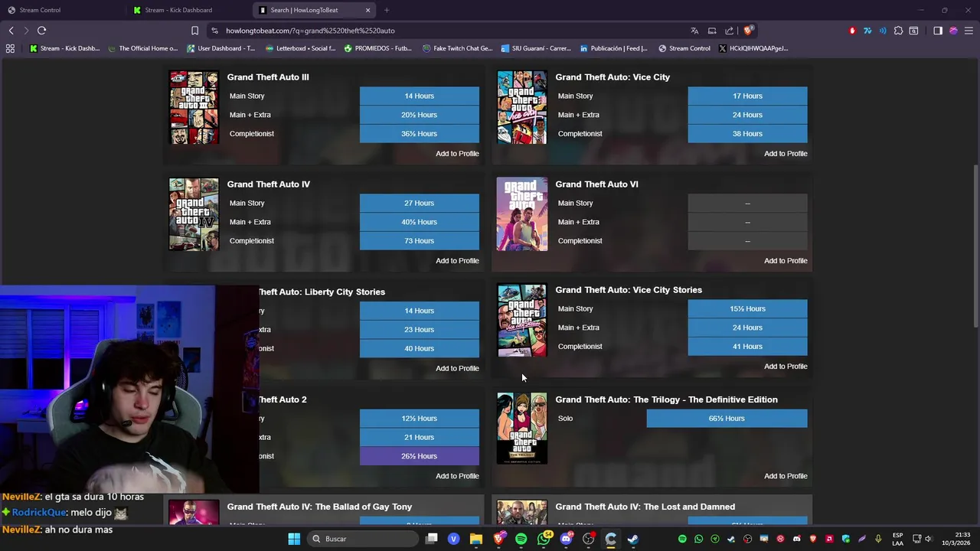Open Grand Theft Auto IV: The Ballad of Gay Tony

point(319,507)
